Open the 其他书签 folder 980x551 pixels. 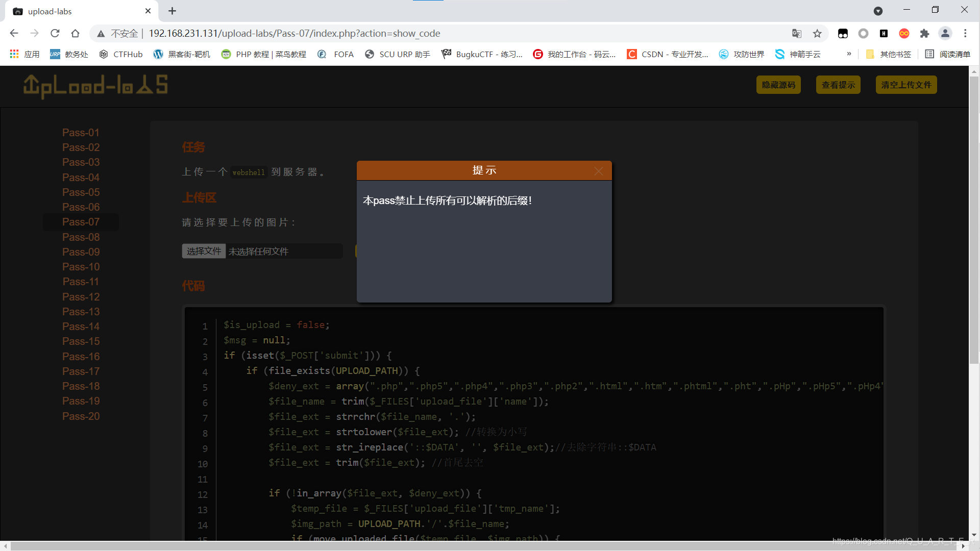click(889, 54)
